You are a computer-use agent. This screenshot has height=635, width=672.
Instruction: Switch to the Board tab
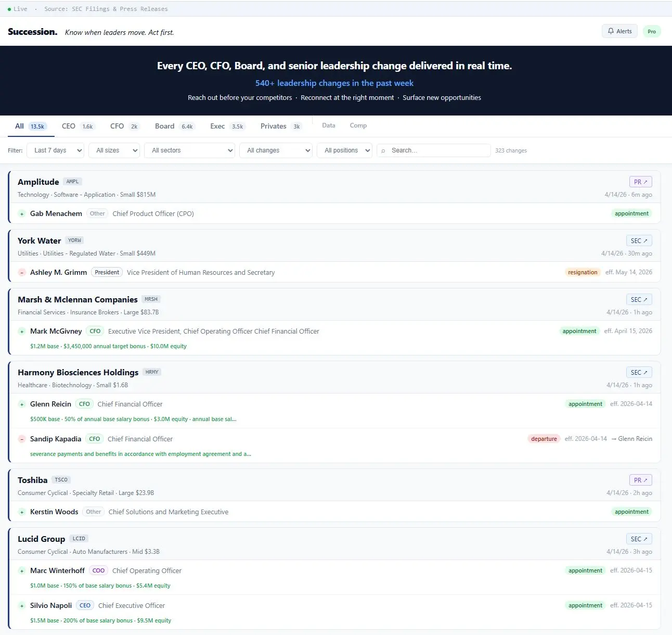click(x=175, y=126)
